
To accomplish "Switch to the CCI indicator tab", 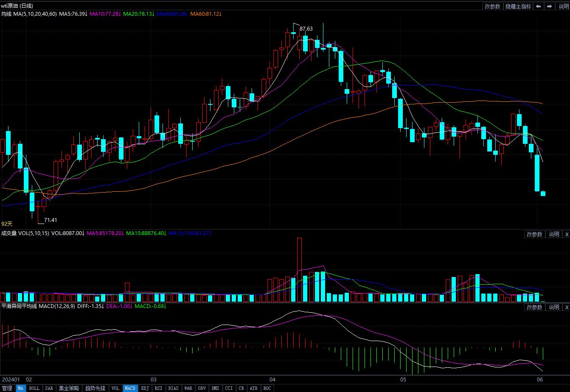I will coord(229,388).
